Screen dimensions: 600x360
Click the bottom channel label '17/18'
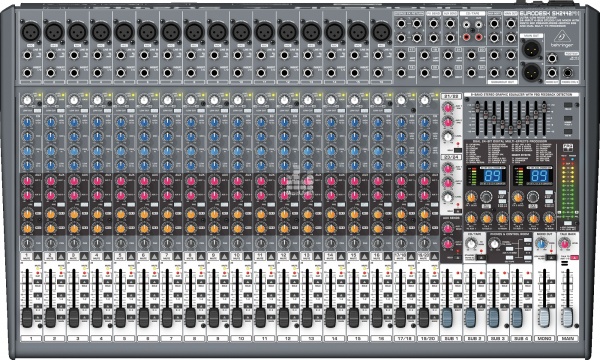tap(404, 339)
